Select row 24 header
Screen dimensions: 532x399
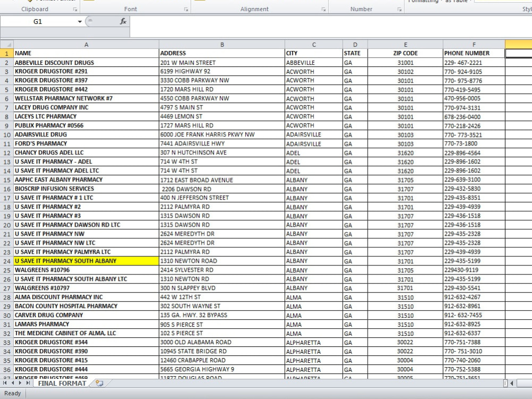pos(7,261)
